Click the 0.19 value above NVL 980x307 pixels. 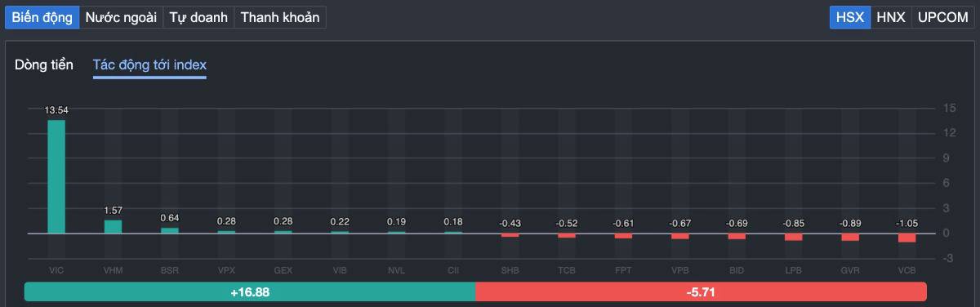[396, 221]
